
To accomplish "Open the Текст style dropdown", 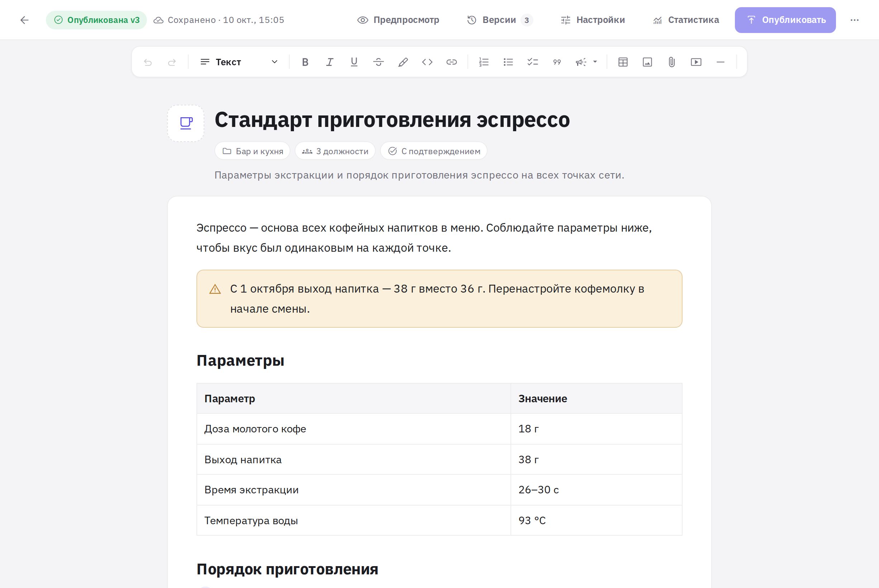I will pos(239,62).
